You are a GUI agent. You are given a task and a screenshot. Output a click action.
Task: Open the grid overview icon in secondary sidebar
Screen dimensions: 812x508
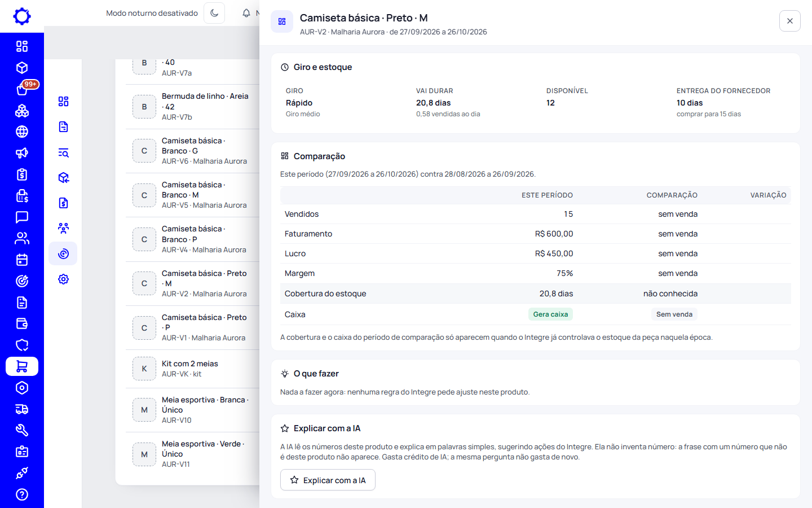click(64, 102)
